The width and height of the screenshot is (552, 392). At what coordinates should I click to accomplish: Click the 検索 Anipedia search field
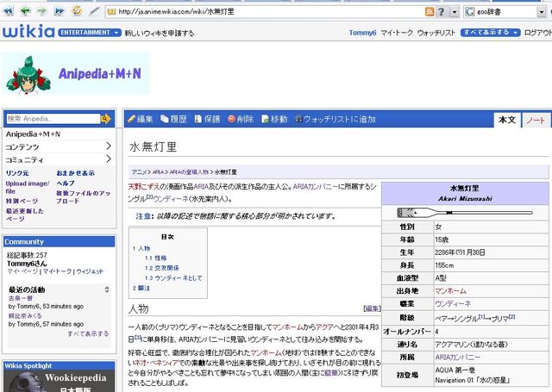(x=53, y=119)
